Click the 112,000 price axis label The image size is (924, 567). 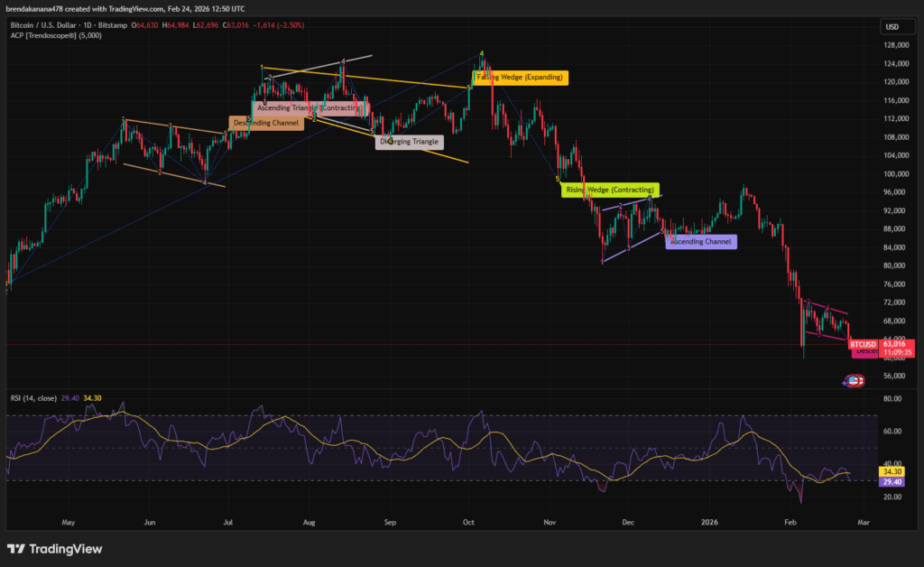point(896,118)
